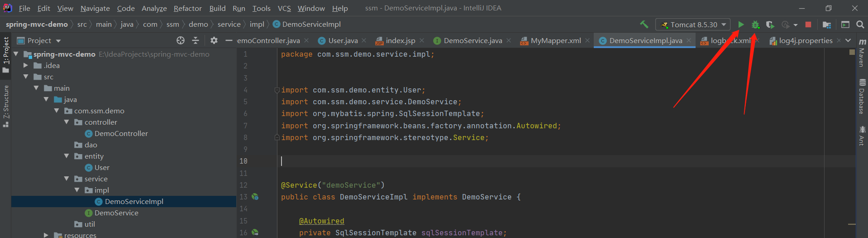The image size is (868, 238).
Task: Place cursor in editor line 10
Action: [566, 161]
